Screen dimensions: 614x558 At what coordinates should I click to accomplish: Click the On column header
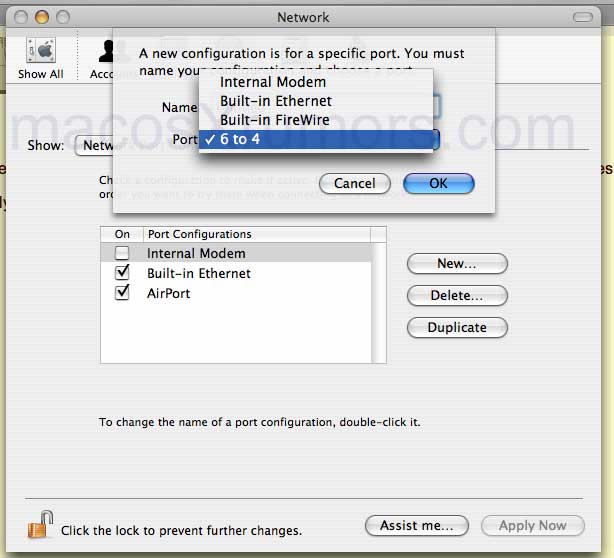click(122, 234)
